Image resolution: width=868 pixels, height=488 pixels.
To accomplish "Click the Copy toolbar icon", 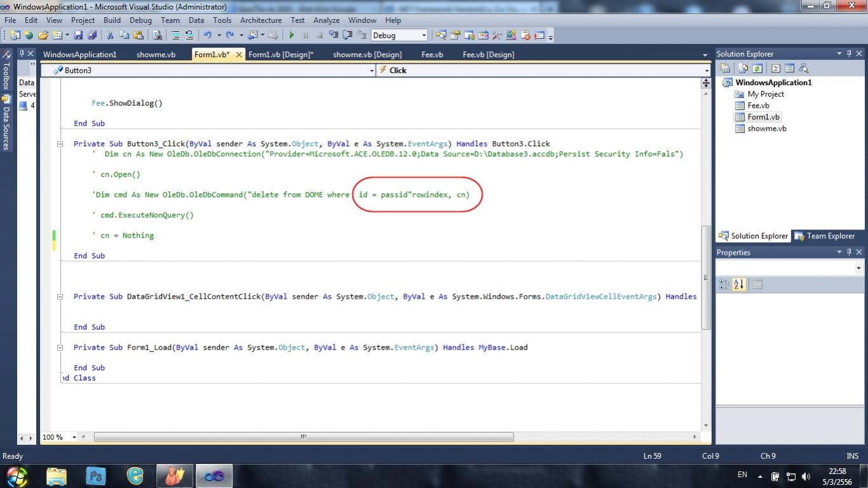I will tap(124, 35).
